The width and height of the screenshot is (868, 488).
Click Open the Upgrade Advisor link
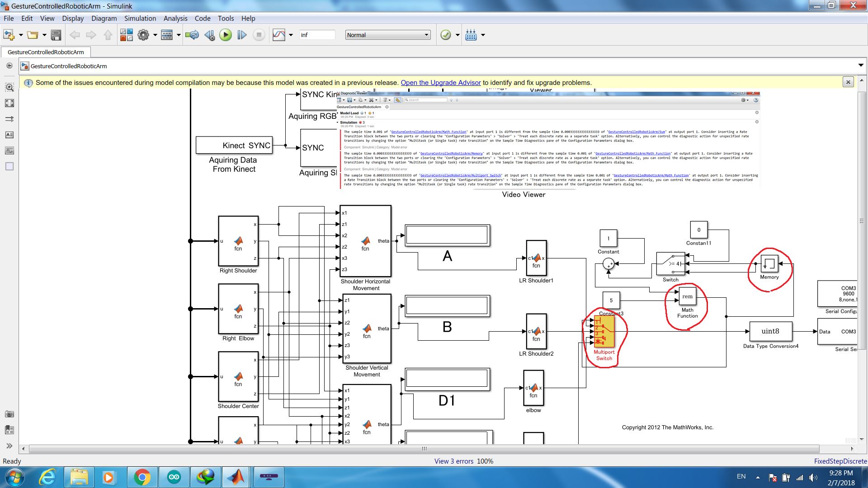440,83
